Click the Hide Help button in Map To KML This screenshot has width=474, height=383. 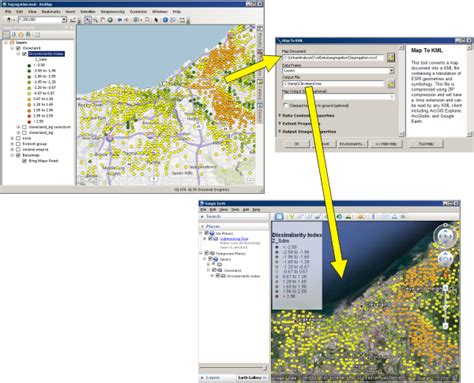tap(386, 144)
